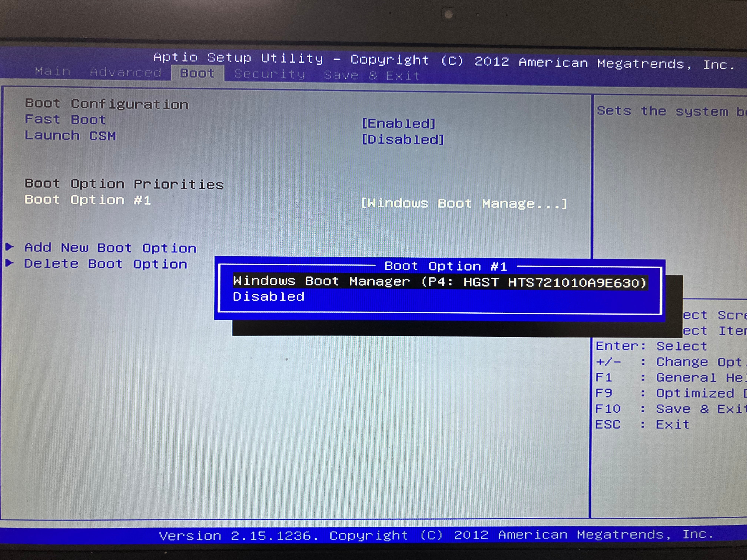
Task: Click the ESC Exit help line
Action: point(642,425)
